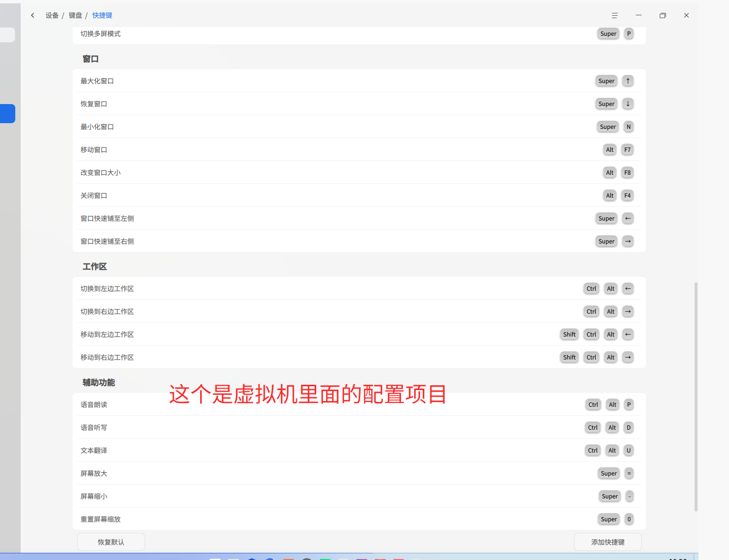729x560 pixels.
Task: Select the 改变窗口大小 shortcut row
Action: [359, 172]
